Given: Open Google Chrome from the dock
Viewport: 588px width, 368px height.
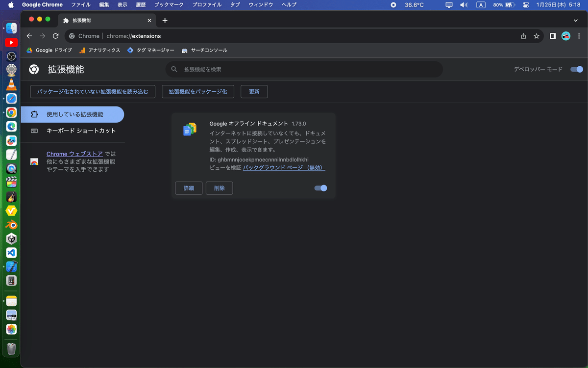Looking at the screenshot, I should point(12,112).
